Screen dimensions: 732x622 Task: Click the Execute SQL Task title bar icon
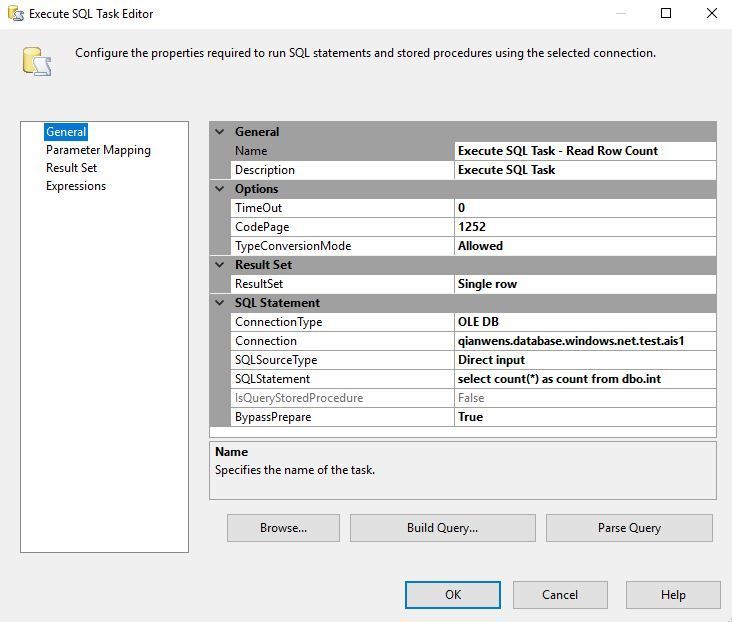coord(15,14)
